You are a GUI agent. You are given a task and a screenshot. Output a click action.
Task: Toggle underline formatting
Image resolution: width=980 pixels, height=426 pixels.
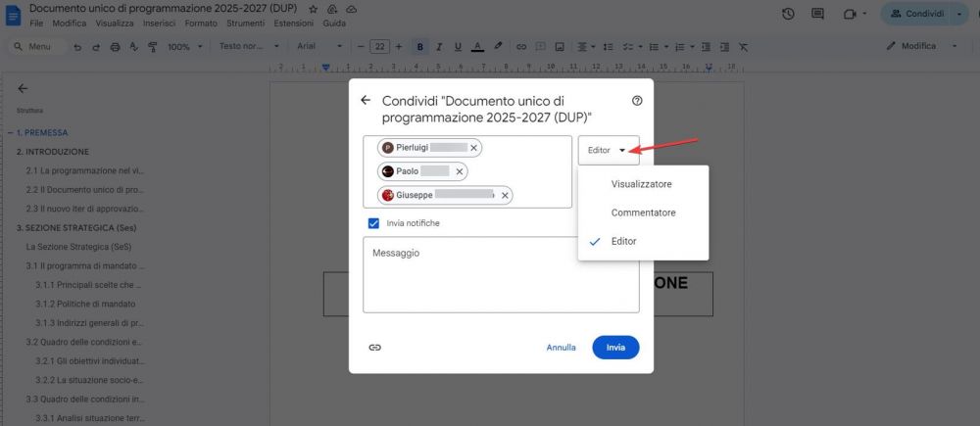(458, 47)
